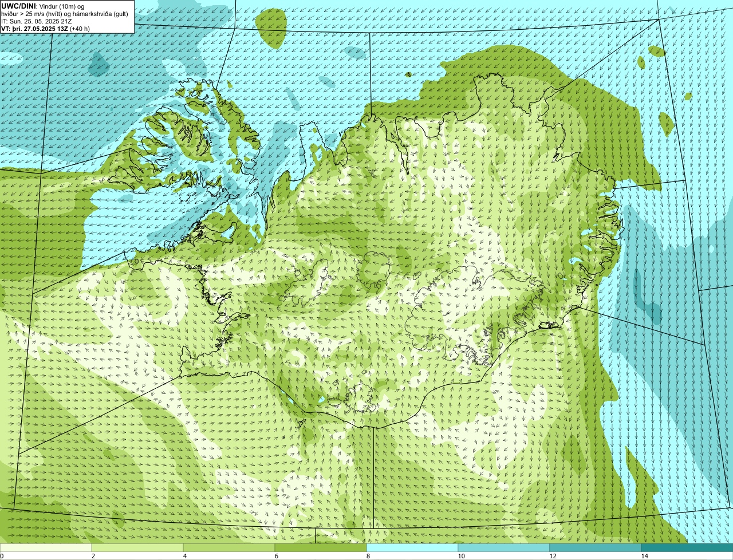Click the legend scale label "8"

368,556
